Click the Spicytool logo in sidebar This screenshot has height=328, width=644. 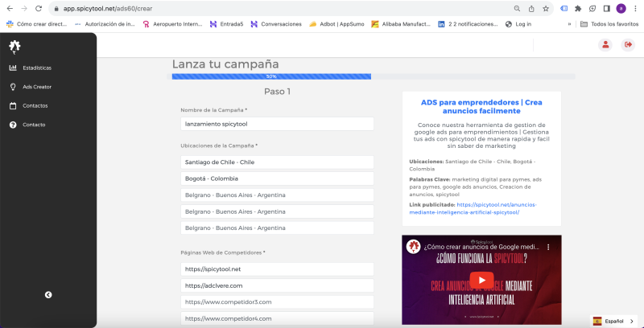[14, 47]
